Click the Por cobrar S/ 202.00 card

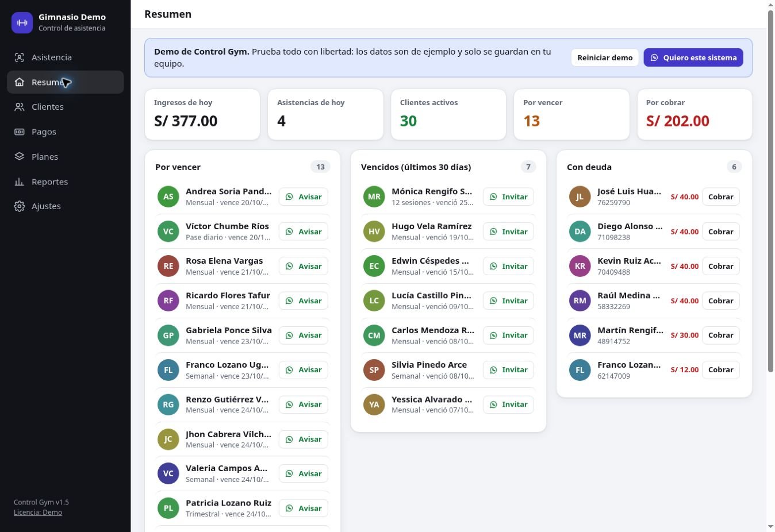695,114
